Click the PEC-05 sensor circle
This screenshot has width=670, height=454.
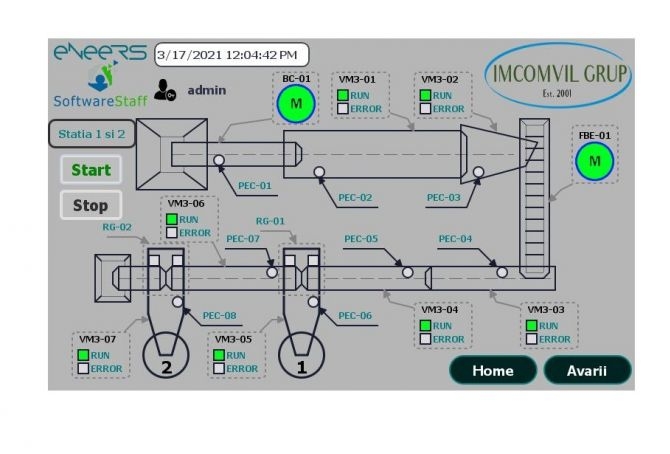click(407, 271)
